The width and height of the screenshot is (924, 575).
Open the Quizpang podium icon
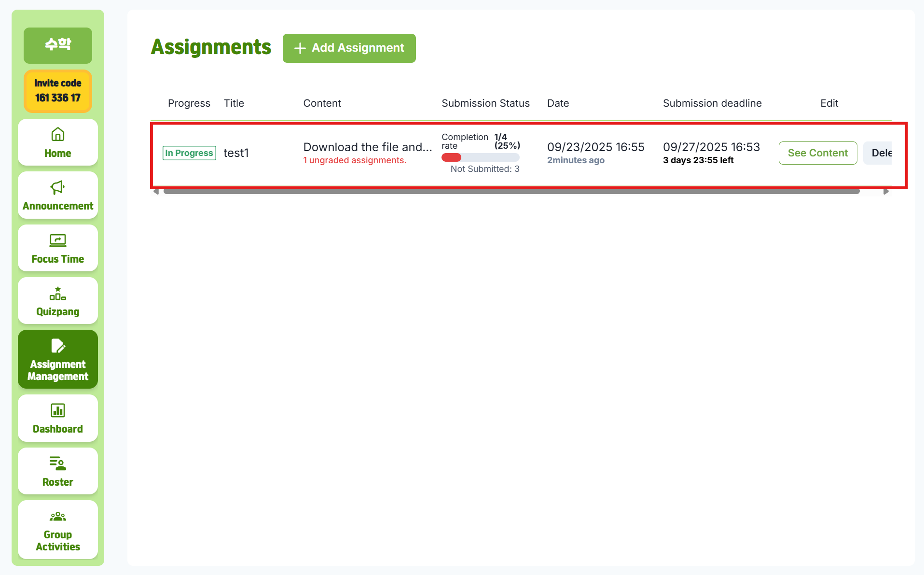point(58,294)
